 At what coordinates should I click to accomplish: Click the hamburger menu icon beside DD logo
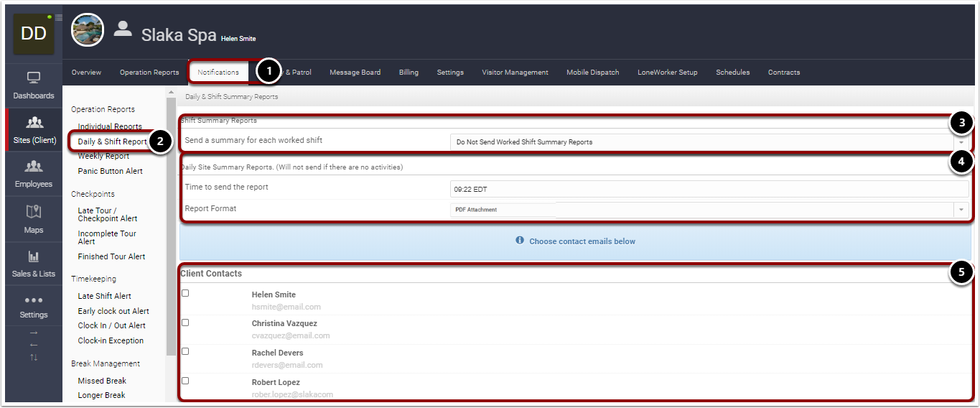[x=59, y=17]
